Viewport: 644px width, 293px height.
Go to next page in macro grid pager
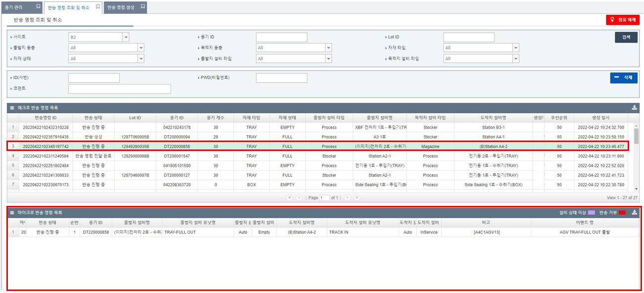click(347, 197)
